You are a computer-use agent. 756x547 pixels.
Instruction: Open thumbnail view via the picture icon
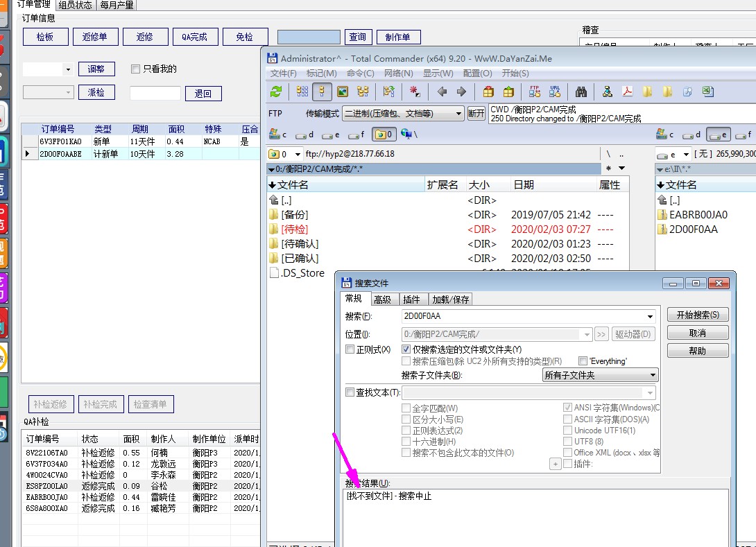(343, 92)
